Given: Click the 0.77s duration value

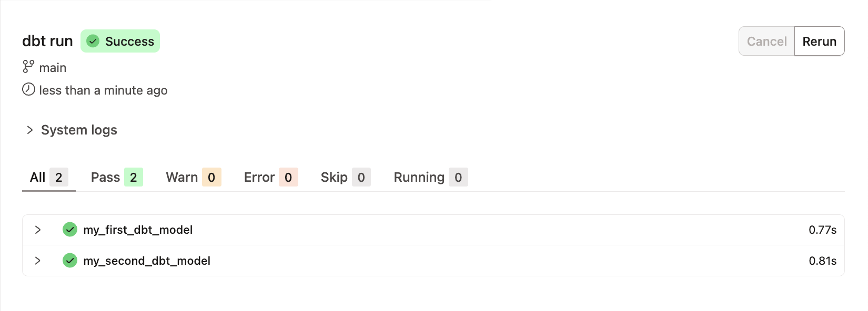Looking at the screenshot, I should (822, 230).
